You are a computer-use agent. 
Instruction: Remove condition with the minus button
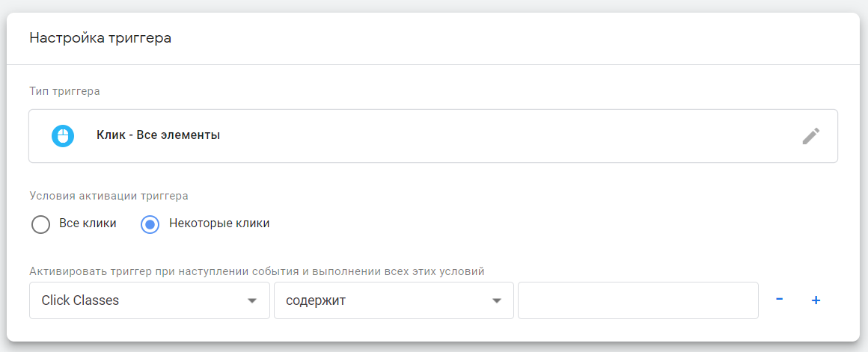coord(779,300)
